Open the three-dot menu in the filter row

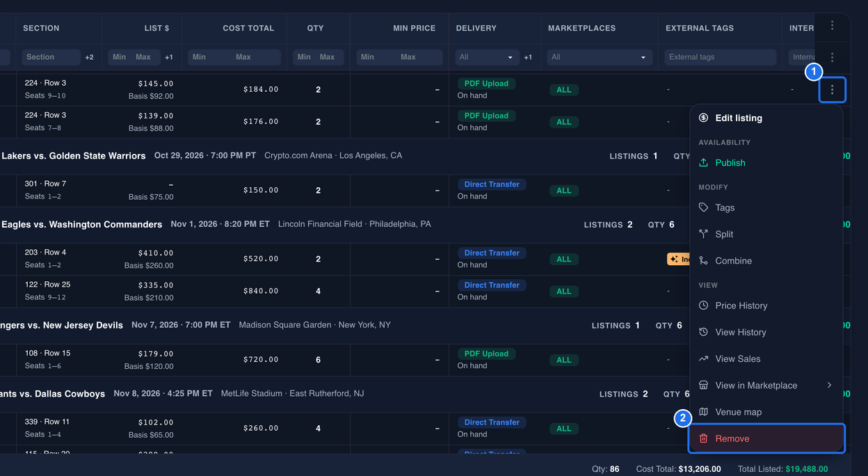[832, 57]
